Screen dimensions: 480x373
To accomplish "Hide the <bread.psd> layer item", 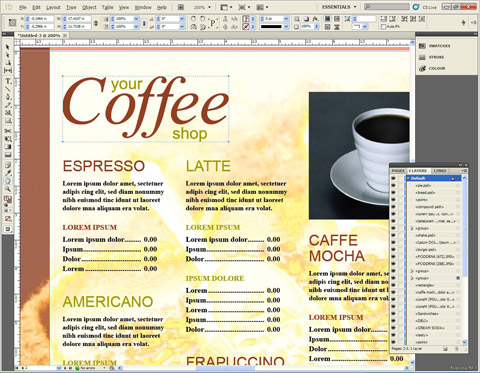I will click(394, 192).
